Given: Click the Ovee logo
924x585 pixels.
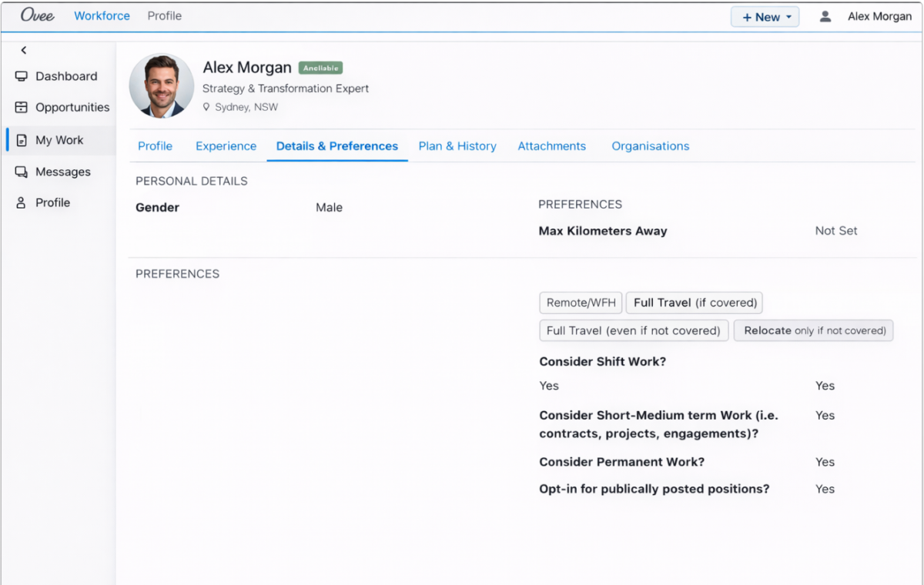Looking at the screenshot, I should (x=37, y=15).
